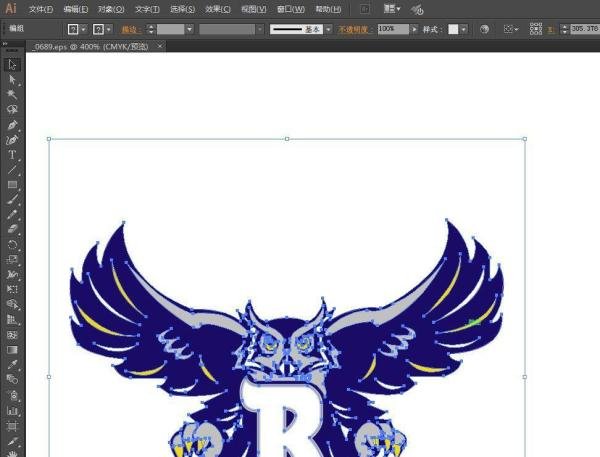Select the Free Transform tool
This screenshot has width=600, height=457.
click(x=12, y=289)
